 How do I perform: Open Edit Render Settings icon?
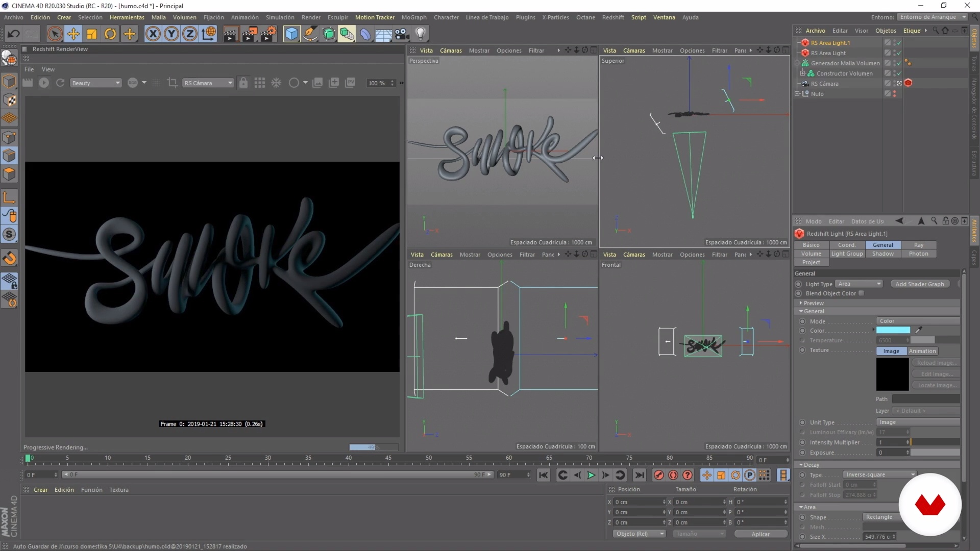click(268, 34)
